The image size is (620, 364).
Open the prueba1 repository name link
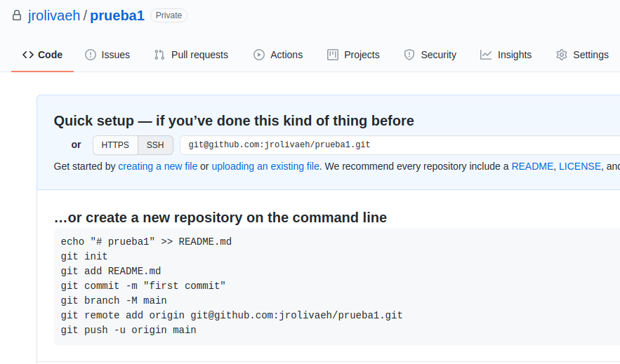117,15
